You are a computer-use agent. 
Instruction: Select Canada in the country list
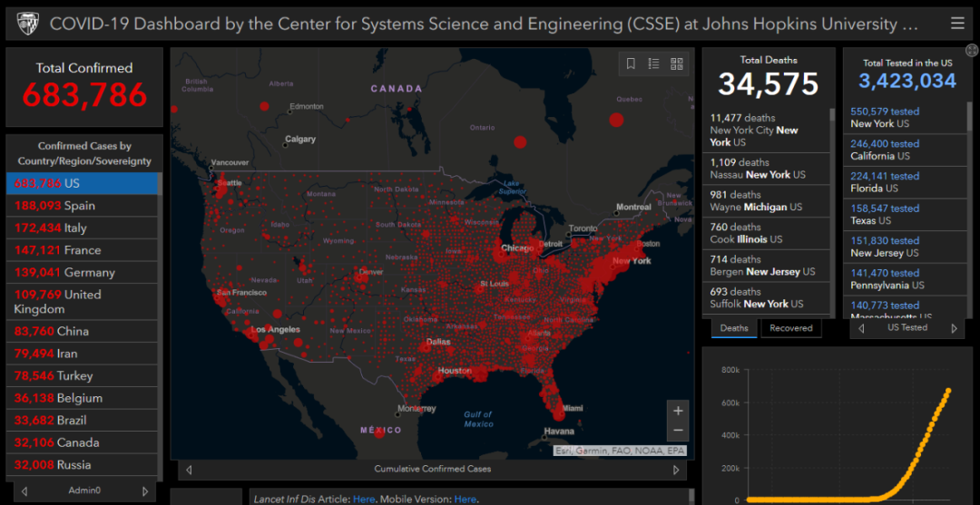point(82,442)
